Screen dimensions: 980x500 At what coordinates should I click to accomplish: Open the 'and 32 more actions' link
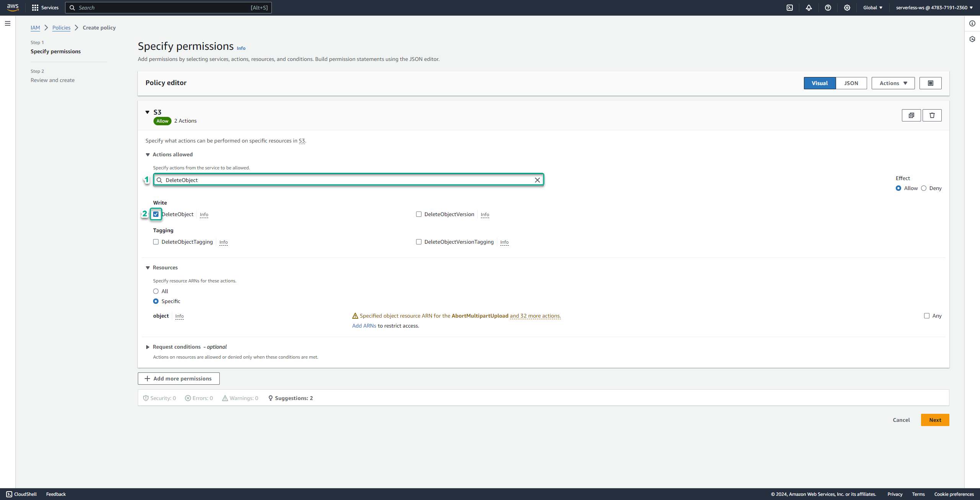click(535, 316)
